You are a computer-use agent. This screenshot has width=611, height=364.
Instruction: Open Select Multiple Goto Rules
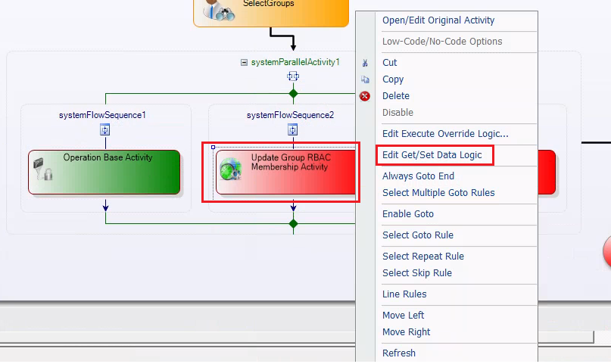click(x=438, y=193)
